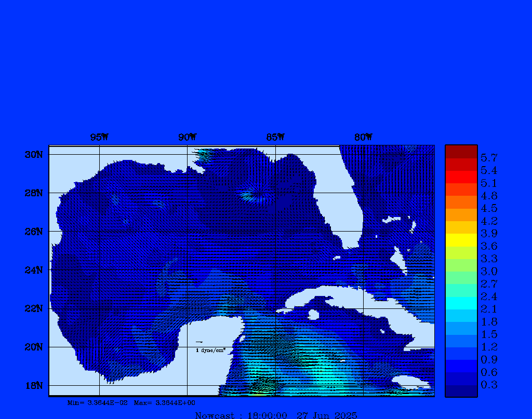
Task: Select the bright red swatch between 5.1 and 5.4
Action: click(461, 177)
